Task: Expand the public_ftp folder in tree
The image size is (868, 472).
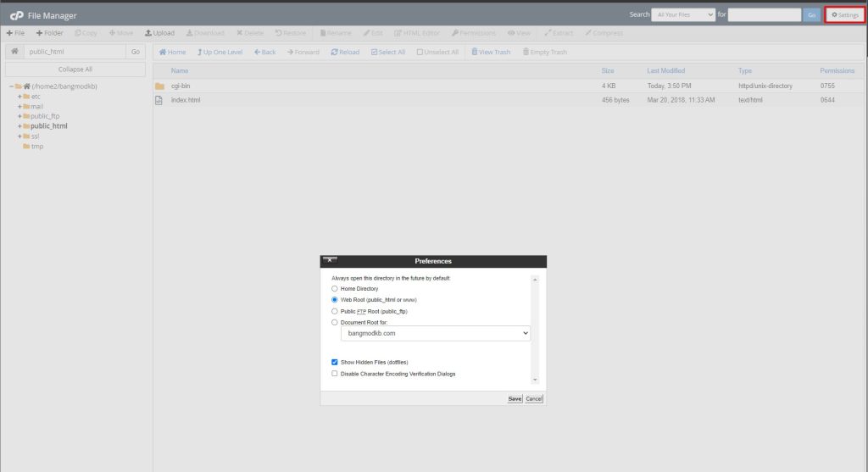Action: [19, 116]
